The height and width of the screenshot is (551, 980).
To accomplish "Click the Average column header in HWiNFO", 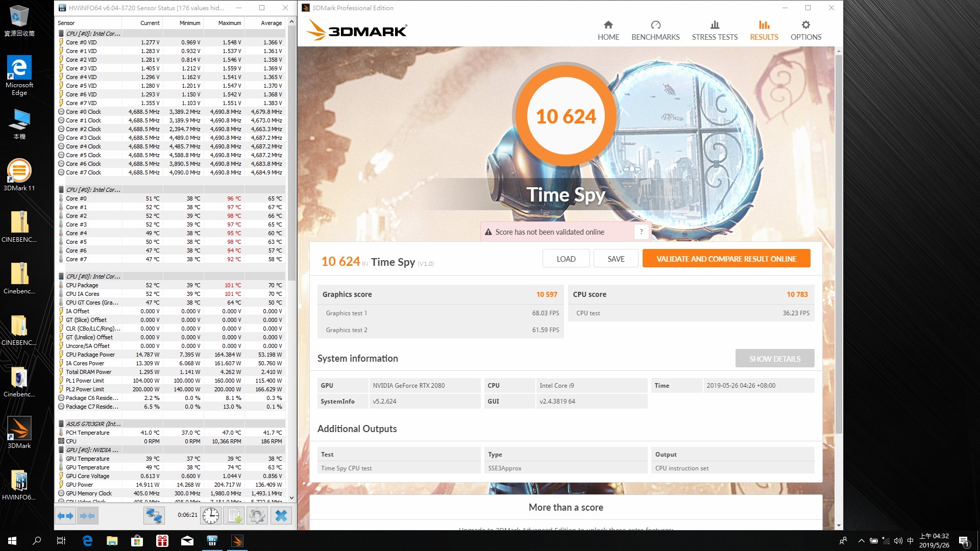I will click(265, 23).
